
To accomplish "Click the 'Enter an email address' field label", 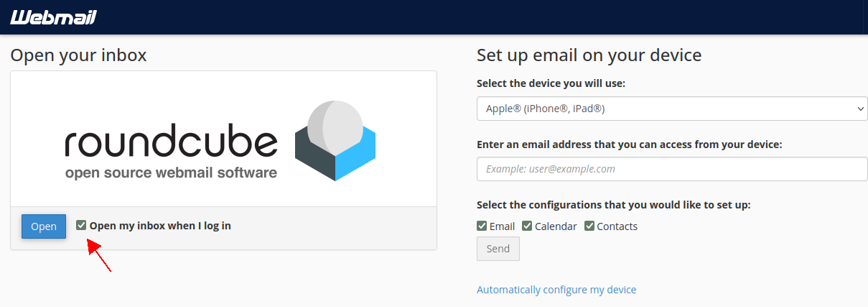I will click(x=629, y=144).
